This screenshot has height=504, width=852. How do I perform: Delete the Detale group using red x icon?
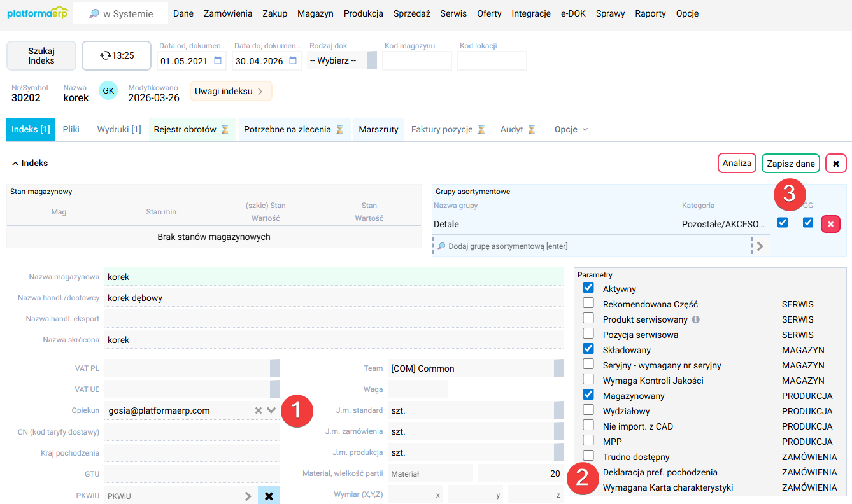coord(830,223)
